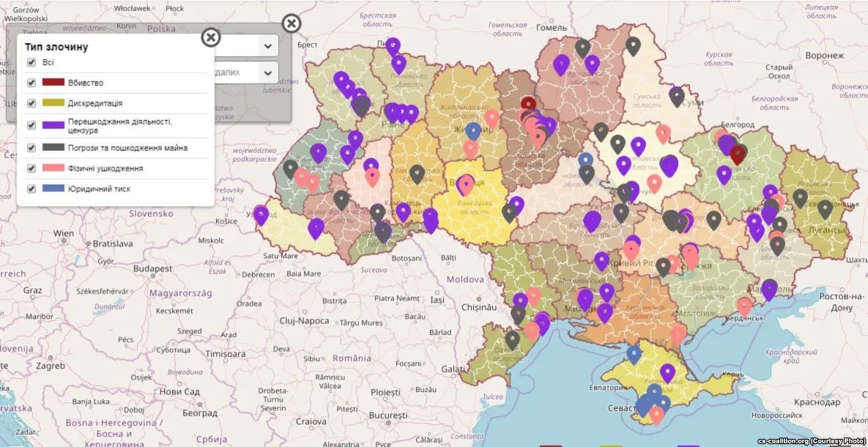Dismiss the filter panel with its X button
868x447 pixels.
(292, 23)
